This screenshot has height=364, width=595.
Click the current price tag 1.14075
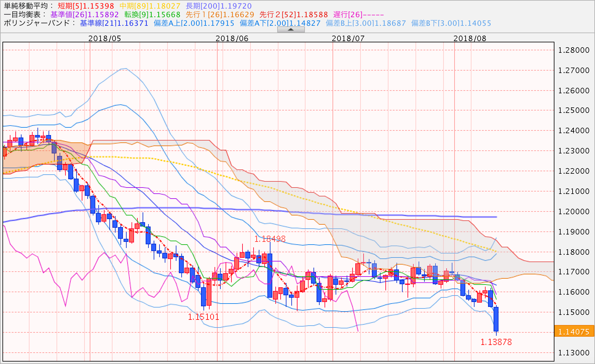tap(574, 331)
